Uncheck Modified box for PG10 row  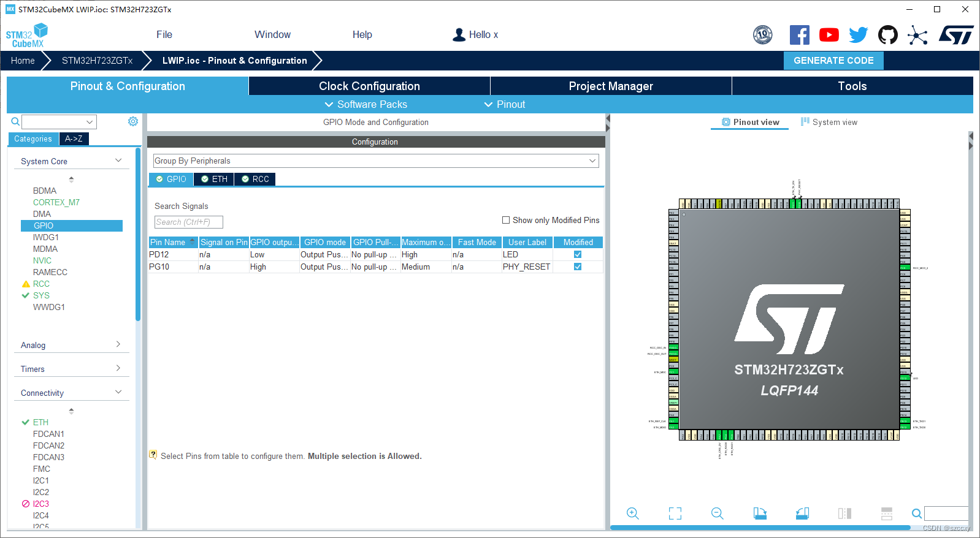click(578, 267)
